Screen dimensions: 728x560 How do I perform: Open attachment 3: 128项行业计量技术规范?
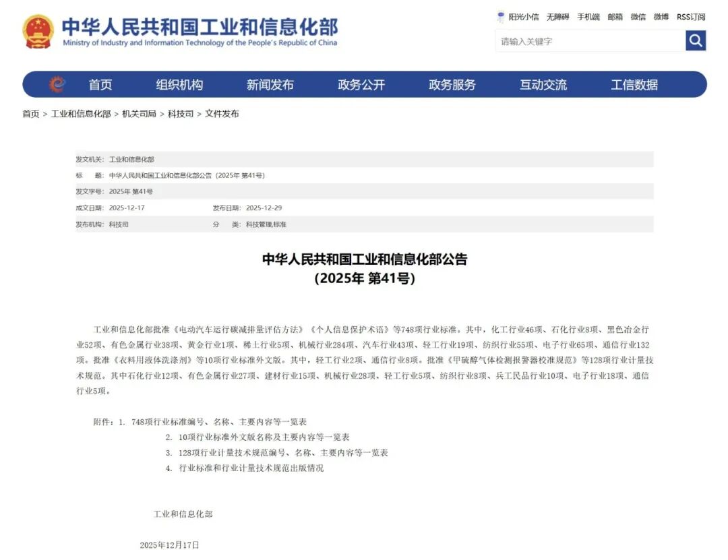[x=283, y=453]
